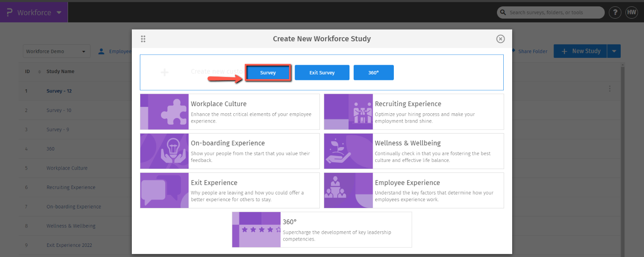Expand the New Study dropdown arrow
This screenshot has height=257, width=644.
coord(614,51)
